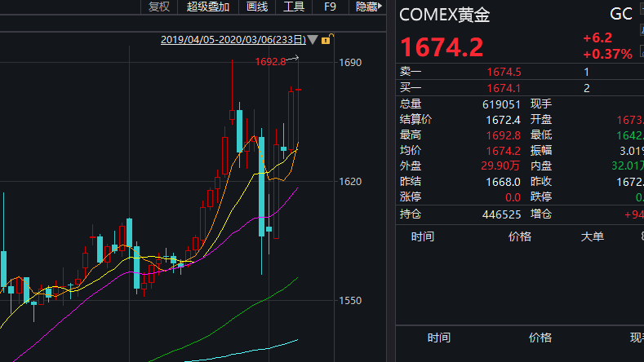Click the 开盘 label
The height and width of the screenshot is (362, 644).
point(541,119)
